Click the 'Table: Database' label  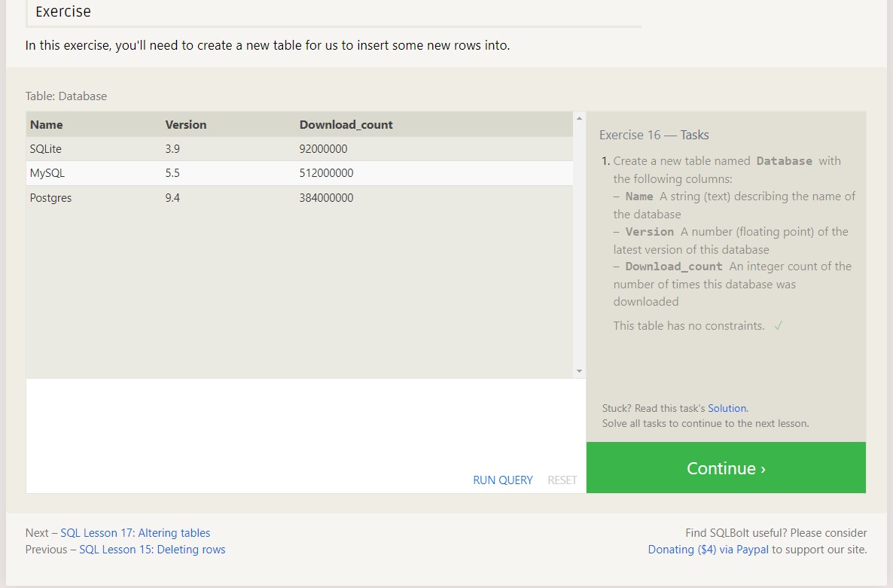(66, 96)
